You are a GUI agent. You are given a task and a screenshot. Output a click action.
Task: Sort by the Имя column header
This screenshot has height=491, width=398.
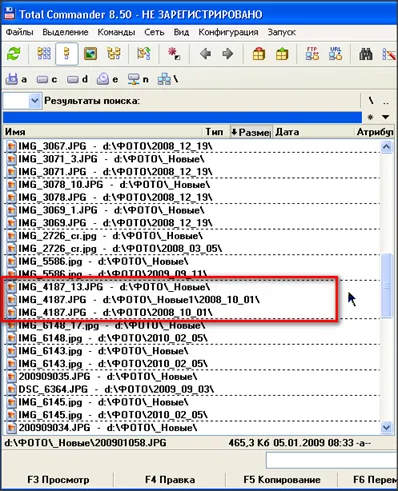pos(103,132)
